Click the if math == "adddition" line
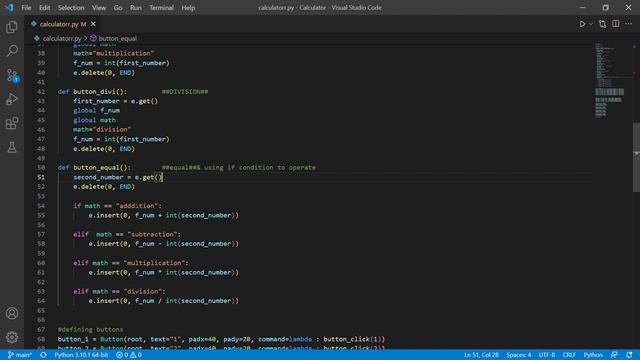The width and height of the screenshot is (640, 360). pos(118,206)
